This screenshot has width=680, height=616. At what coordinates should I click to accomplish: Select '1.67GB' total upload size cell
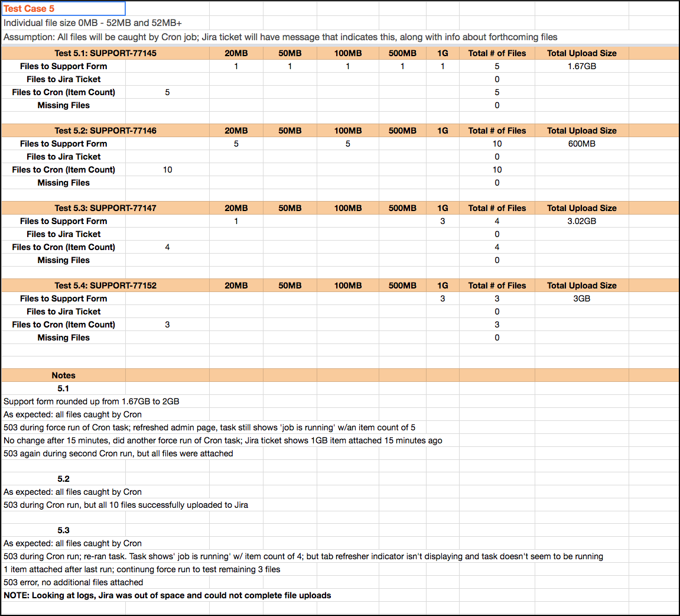581,66
